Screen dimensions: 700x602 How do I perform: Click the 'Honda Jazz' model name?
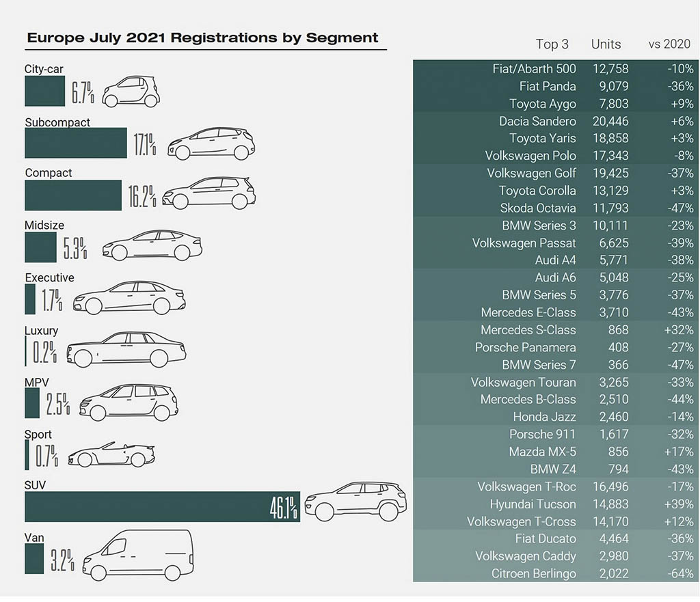pyautogui.click(x=544, y=417)
